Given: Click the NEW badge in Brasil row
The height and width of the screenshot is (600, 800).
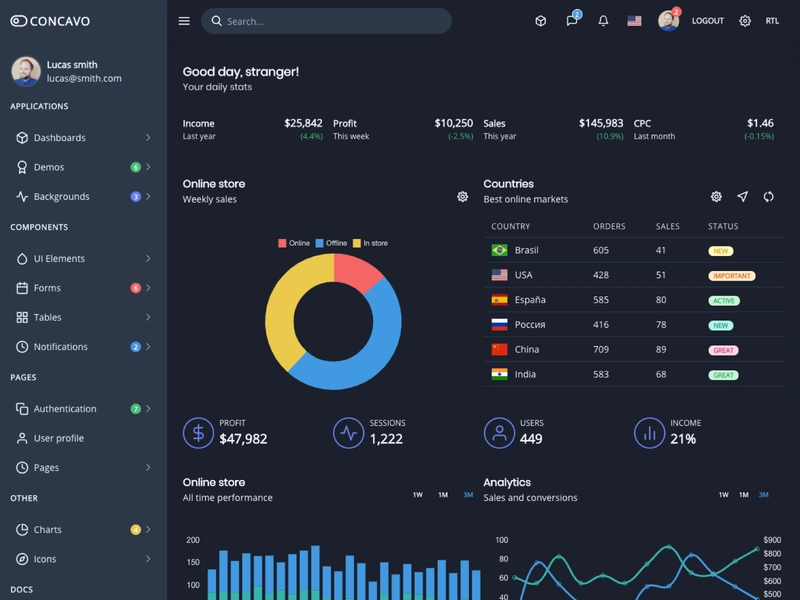Looking at the screenshot, I should pos(720,251).
